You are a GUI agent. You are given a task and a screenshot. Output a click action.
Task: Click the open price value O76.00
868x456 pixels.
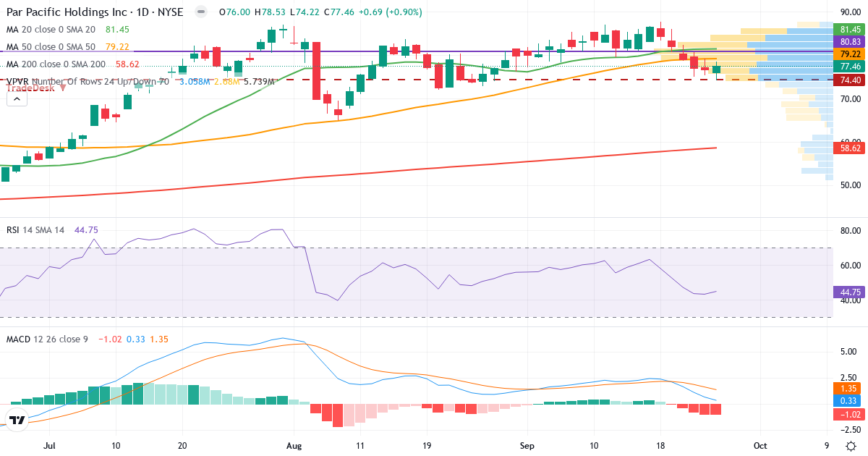[234, 12]
